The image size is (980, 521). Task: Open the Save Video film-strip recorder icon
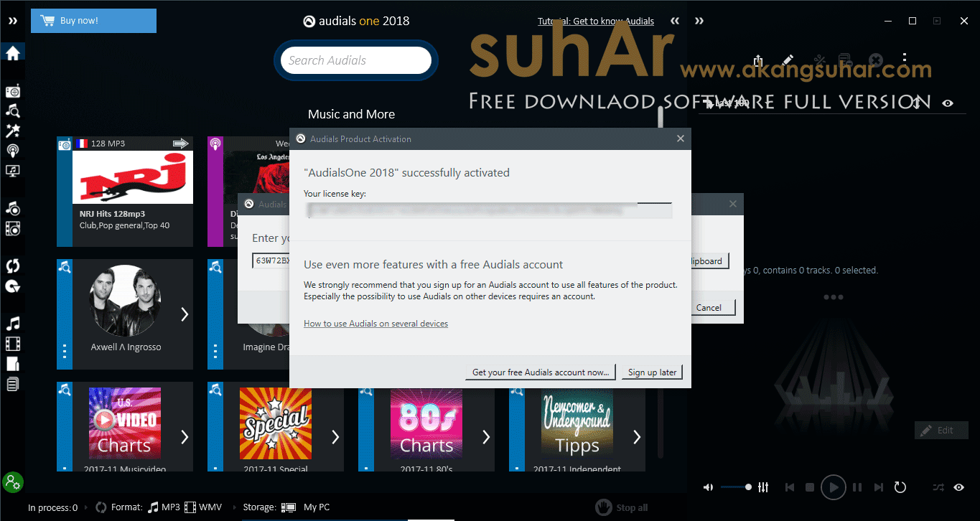click(x=12, y=229)
